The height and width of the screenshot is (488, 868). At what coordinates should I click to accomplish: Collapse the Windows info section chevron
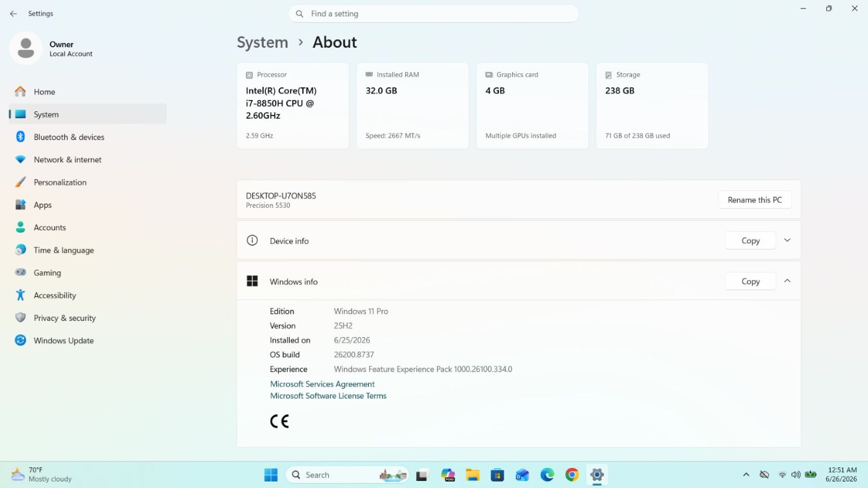(787, 281)
